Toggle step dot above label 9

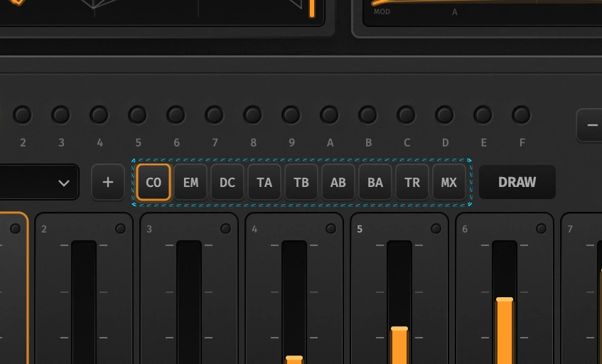tap(291, 114)
